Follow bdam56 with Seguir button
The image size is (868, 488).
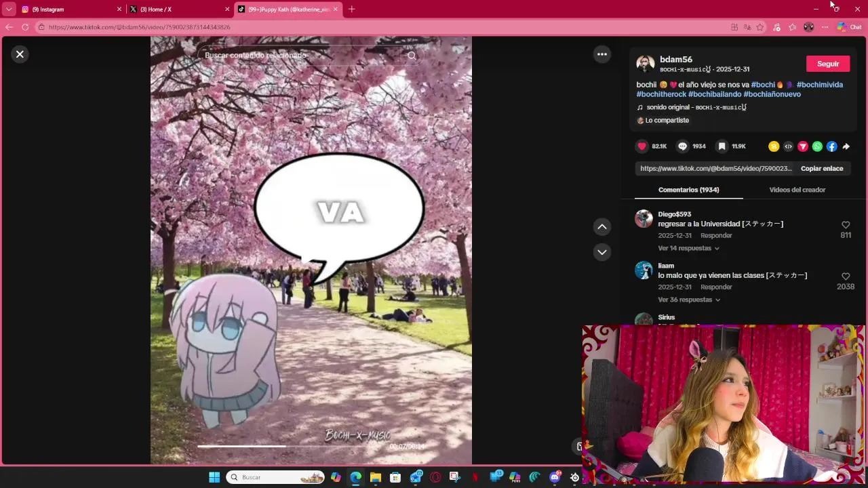[x=828, y=64]
